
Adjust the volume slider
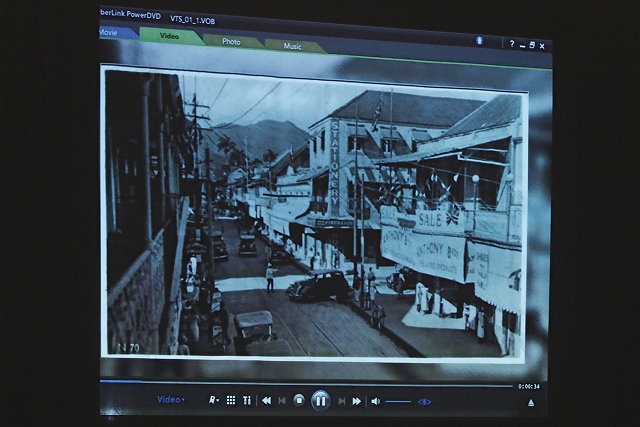[x=398, y=401]
